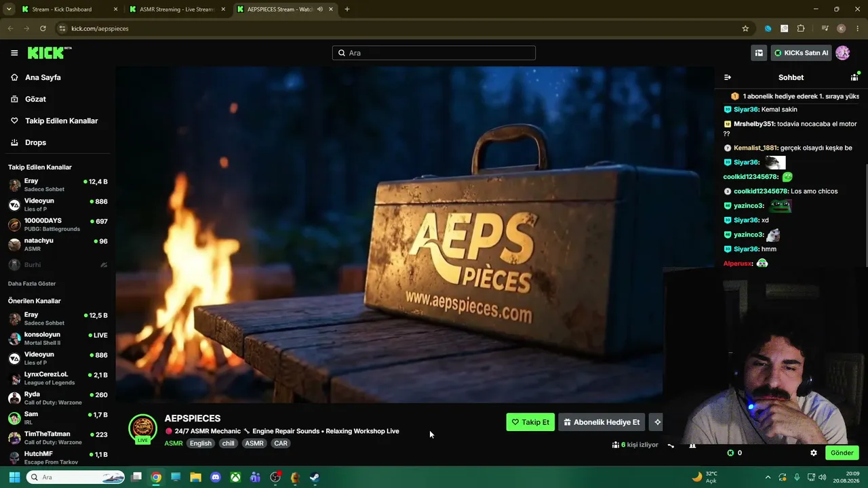Click the CAR tag
868x488 pixels.
click(281, 443)
